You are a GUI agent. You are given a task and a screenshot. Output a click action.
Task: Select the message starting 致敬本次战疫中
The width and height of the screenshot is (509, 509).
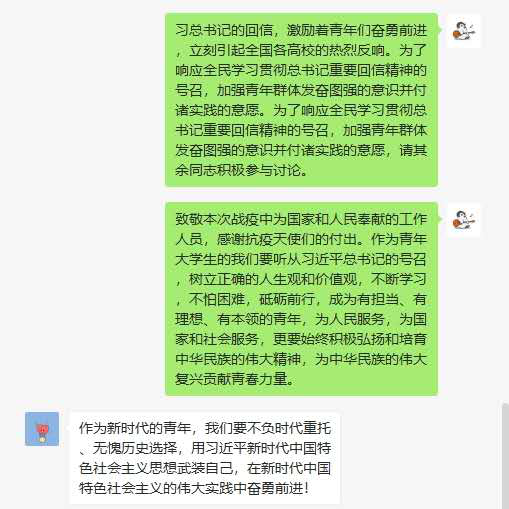coord(301,299)
